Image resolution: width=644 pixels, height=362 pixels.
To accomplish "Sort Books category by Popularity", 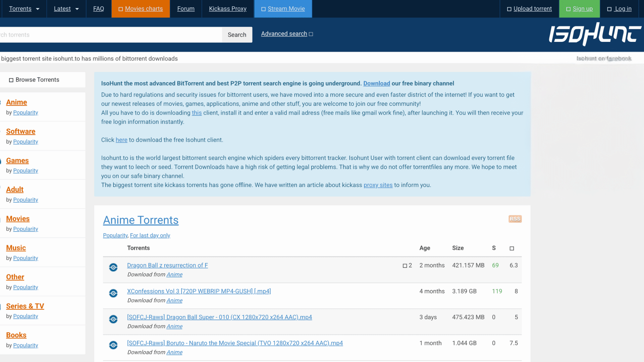I will 25,345.
